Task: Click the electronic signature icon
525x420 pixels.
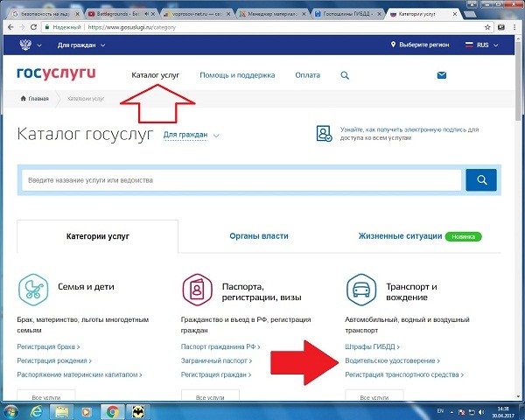Action: point(324,133)
